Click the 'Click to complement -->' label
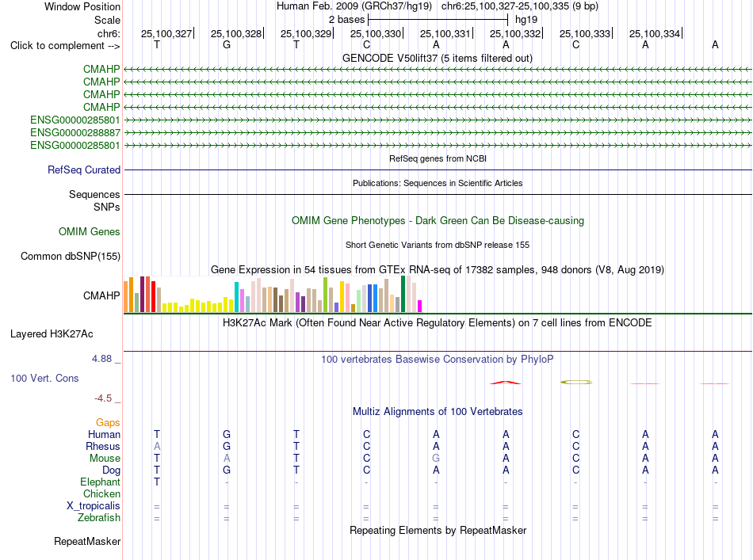Screen dimensions: 753x560 tap(65, 46)
